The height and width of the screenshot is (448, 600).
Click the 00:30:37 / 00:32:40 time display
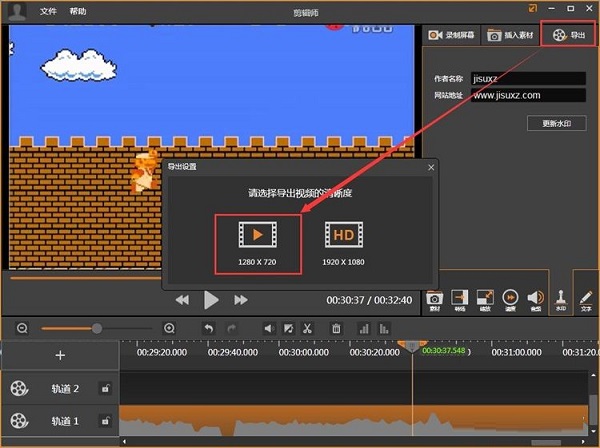coord(369,300)
